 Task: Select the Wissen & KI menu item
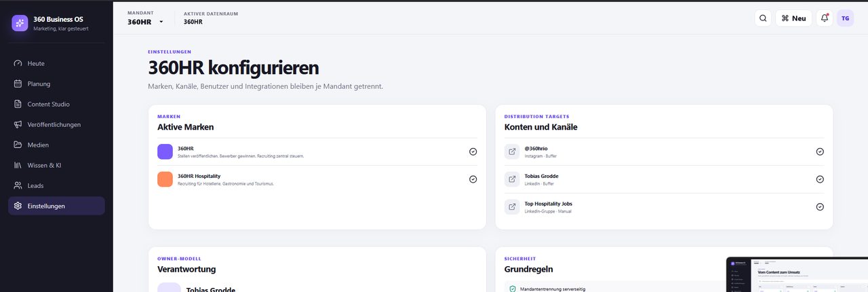click(56, 165)
